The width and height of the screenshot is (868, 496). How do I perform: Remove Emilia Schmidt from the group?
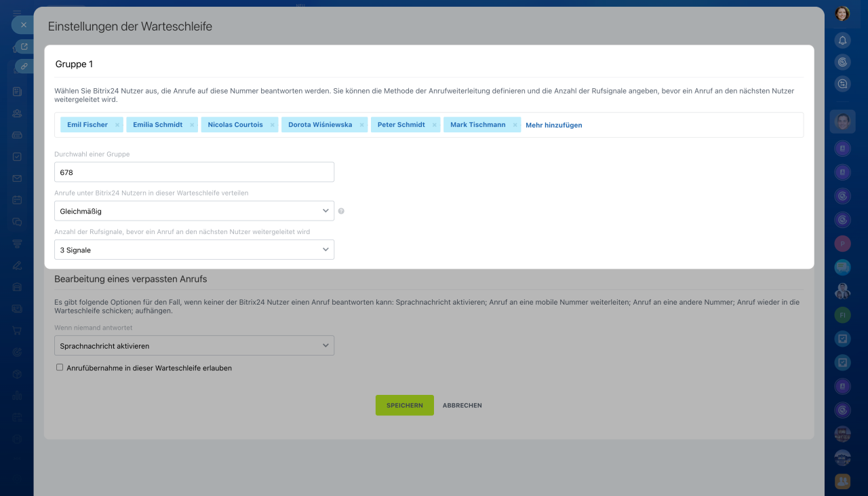pyautogui.click(x=192, y=125)
